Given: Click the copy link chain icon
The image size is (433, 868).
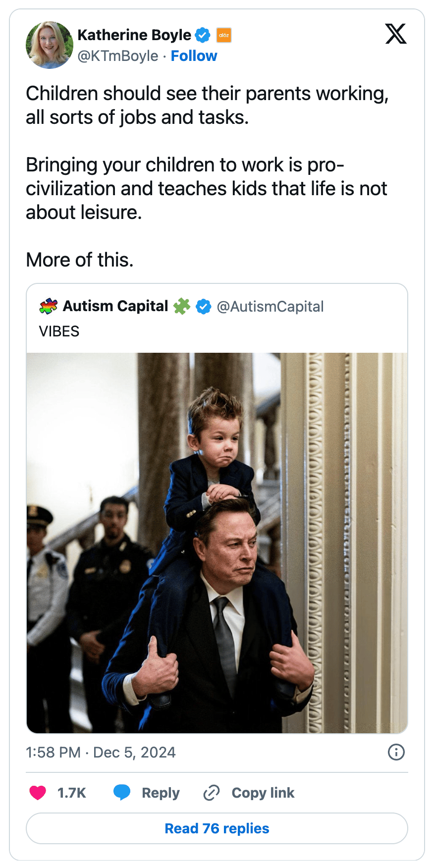Looking at the screenshot, I should point(212,793).
